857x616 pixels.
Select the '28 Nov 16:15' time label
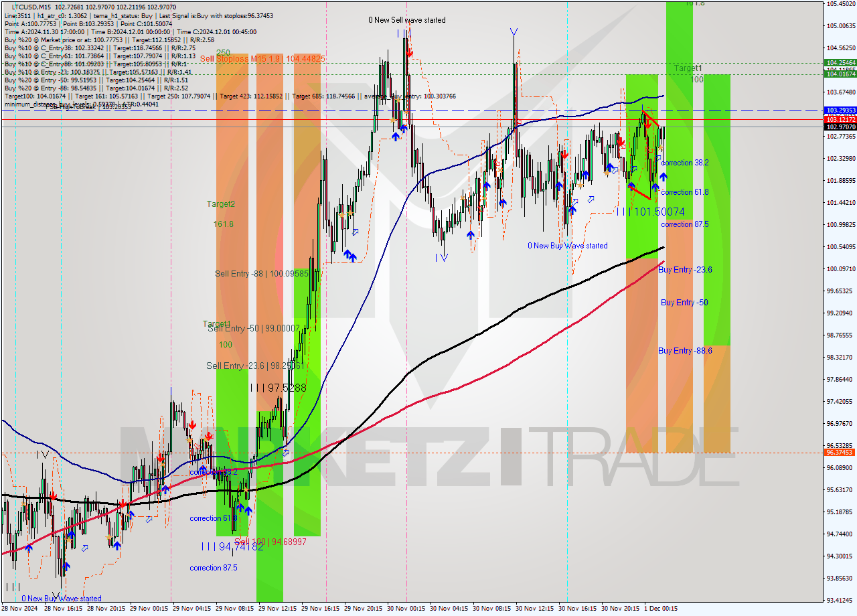pos(63,609)
